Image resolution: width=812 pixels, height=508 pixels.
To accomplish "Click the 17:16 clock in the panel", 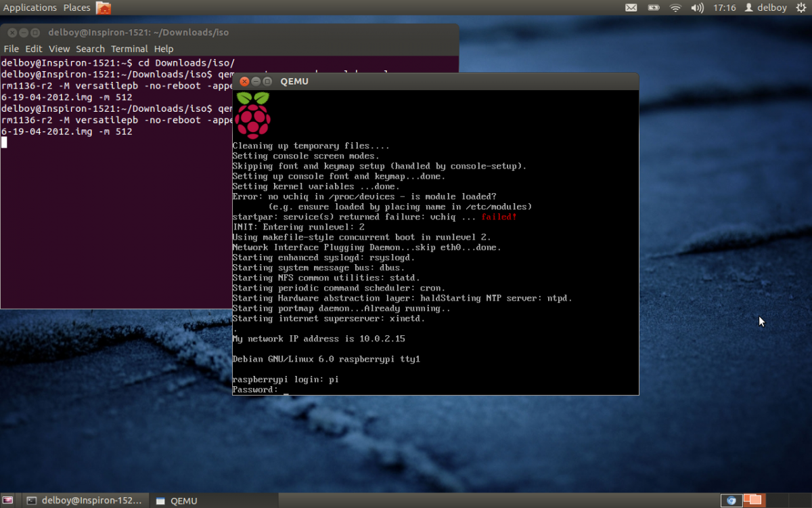I will [724, 8].
